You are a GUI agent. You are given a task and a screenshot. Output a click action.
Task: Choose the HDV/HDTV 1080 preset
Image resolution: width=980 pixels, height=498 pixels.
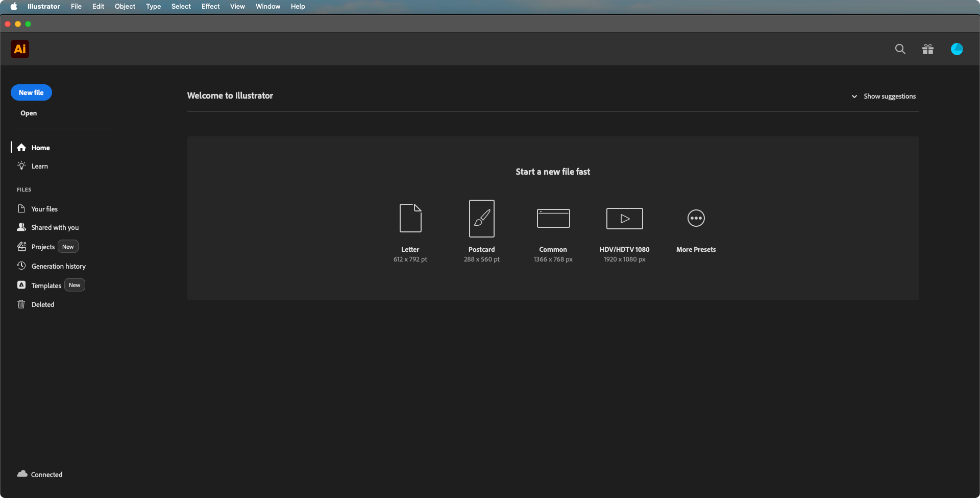624,218
